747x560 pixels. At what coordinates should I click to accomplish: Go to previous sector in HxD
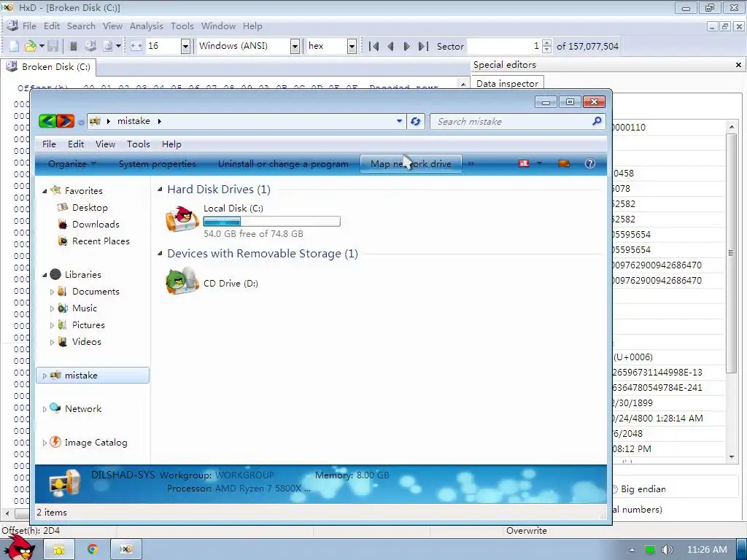(x=391, y=46)
